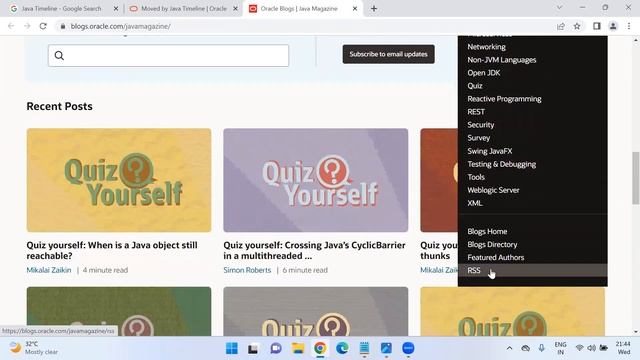The image size is (640, 360).
Task: Open Task View from the taskbar
Action: (x=253, y=348)
